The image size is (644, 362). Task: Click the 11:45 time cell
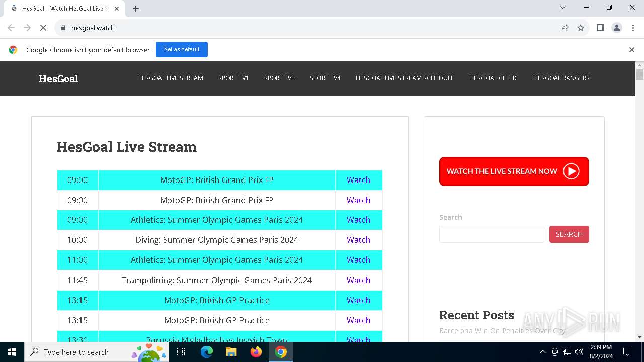click(x=77, y=280)
